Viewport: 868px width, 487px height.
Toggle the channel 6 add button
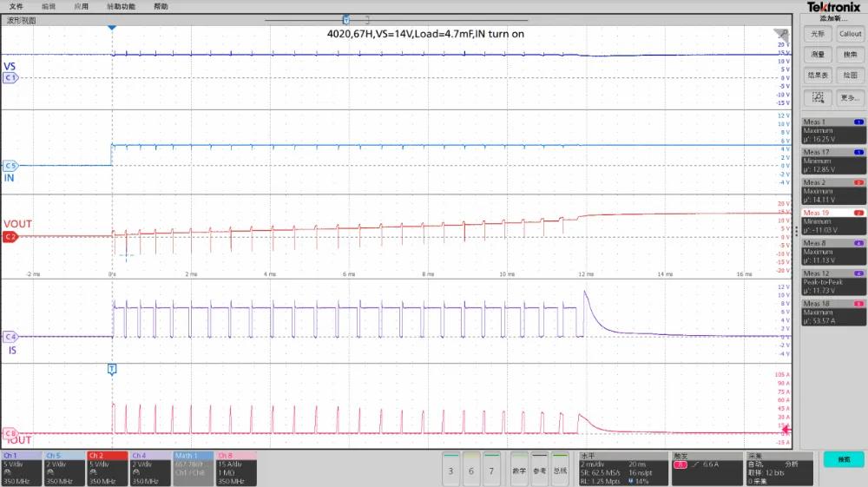471,469
